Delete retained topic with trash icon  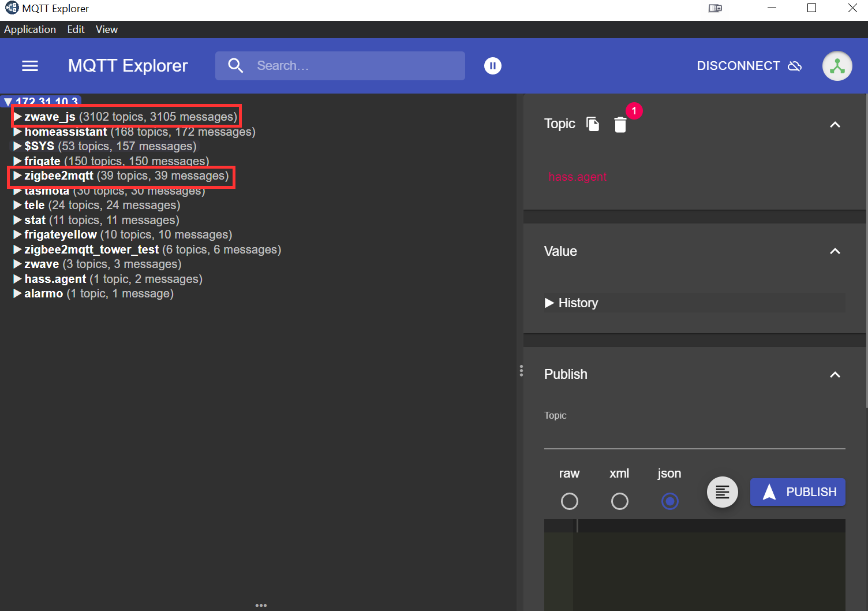click(620, 125)
